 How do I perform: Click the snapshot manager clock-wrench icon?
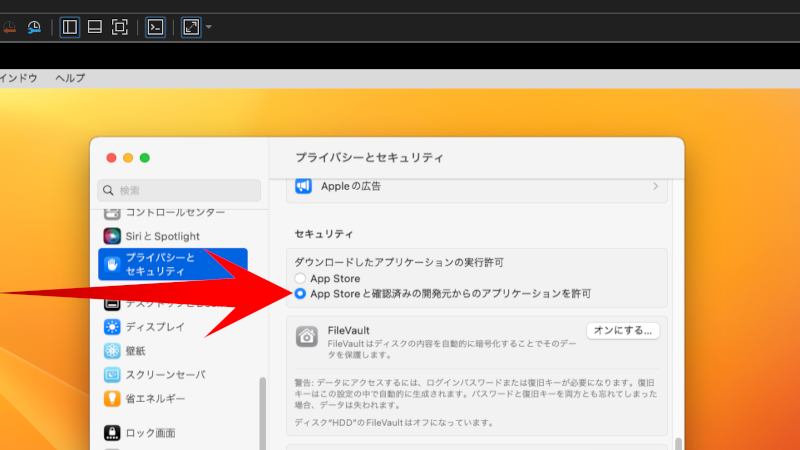tap(34, 27)
